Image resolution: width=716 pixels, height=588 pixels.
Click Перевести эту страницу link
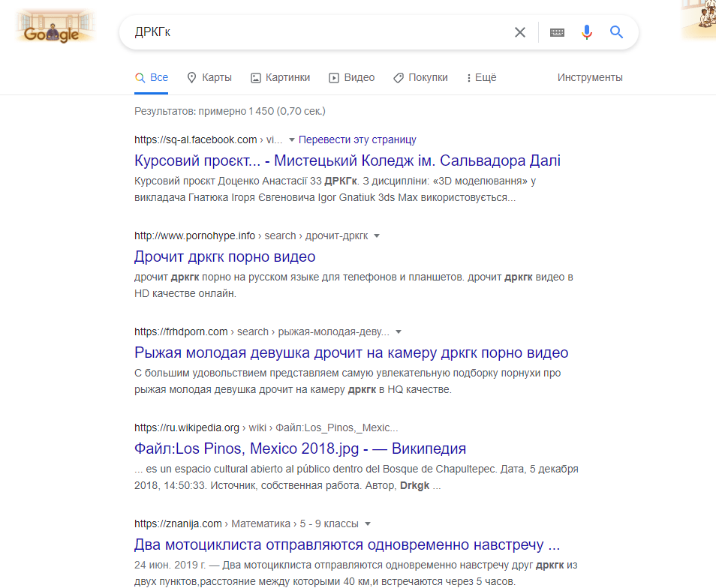coord(357,139)
